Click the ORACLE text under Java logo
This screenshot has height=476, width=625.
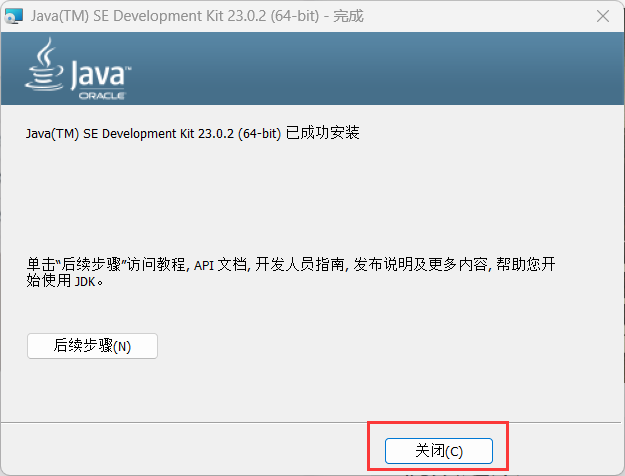click(102, 96)
